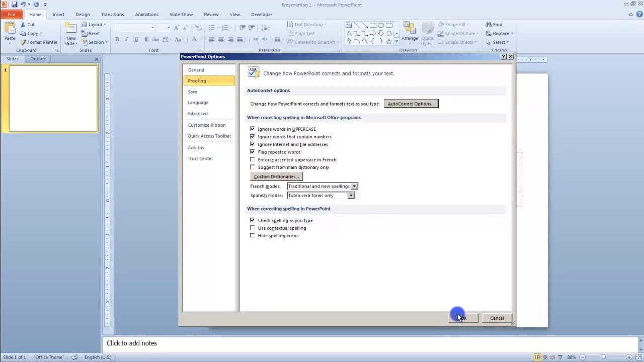This screenshot has width=644, height=362.
Task: Uncheck Ignore words that contain numbers
Action: click(x=253, y=137)
